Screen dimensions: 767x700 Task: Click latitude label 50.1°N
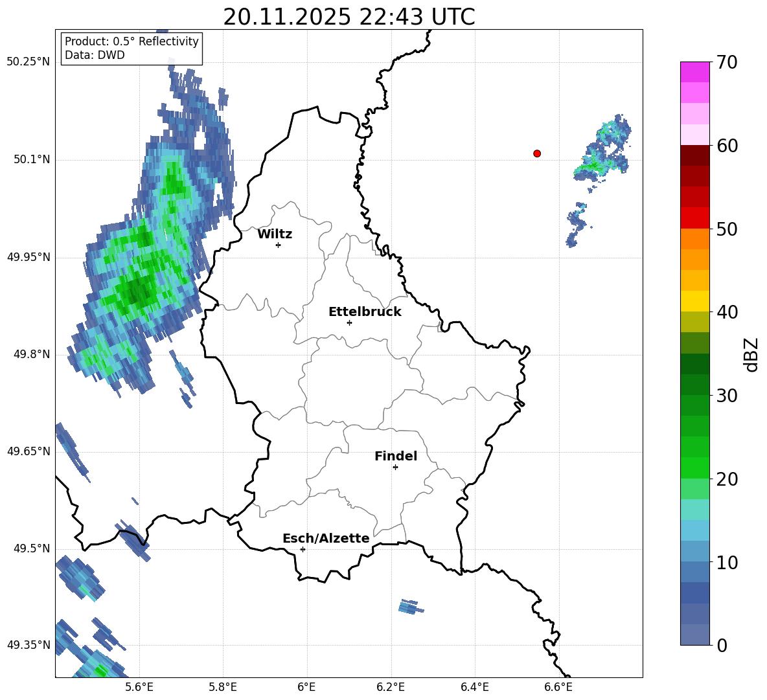pyautogui.click(x=32, y=160)
